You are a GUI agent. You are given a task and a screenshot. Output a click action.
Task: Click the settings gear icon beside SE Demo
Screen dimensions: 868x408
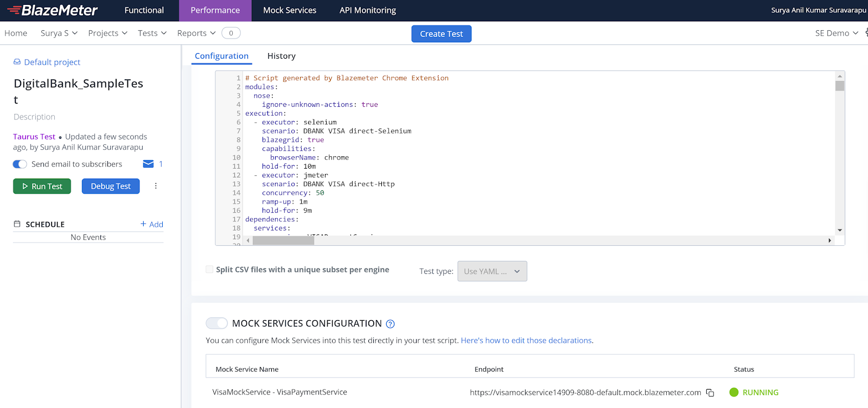pyautogui.click(x=866, y=33)
